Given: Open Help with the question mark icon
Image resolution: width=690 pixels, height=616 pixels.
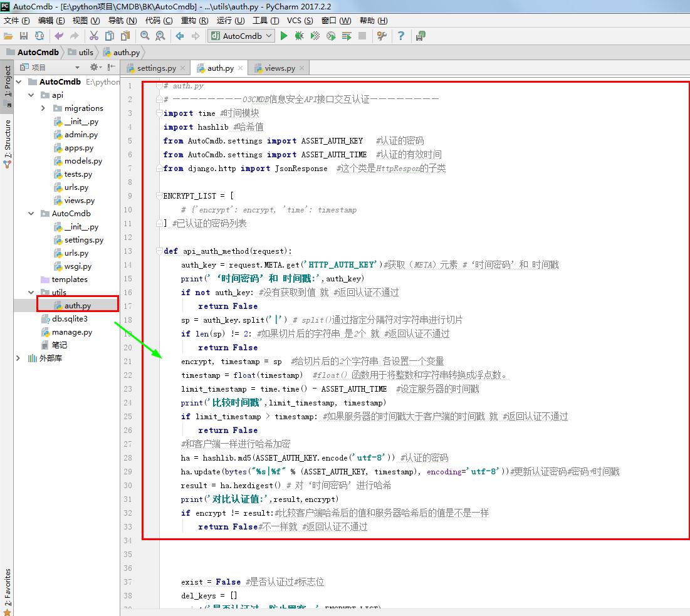Looking at the screenshot, I should tap(401, 36).
